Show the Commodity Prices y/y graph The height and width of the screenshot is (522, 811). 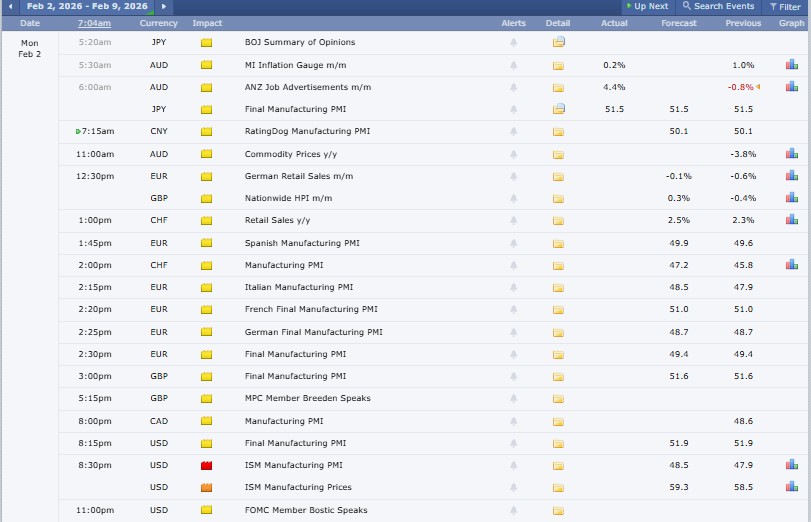(791, 153)
